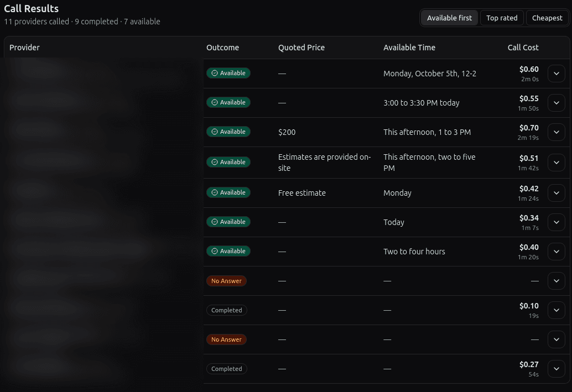This screenshot has height=392, width=572.
Task: Click 'Two to four hours' time cell
Action: coord(414,251)
